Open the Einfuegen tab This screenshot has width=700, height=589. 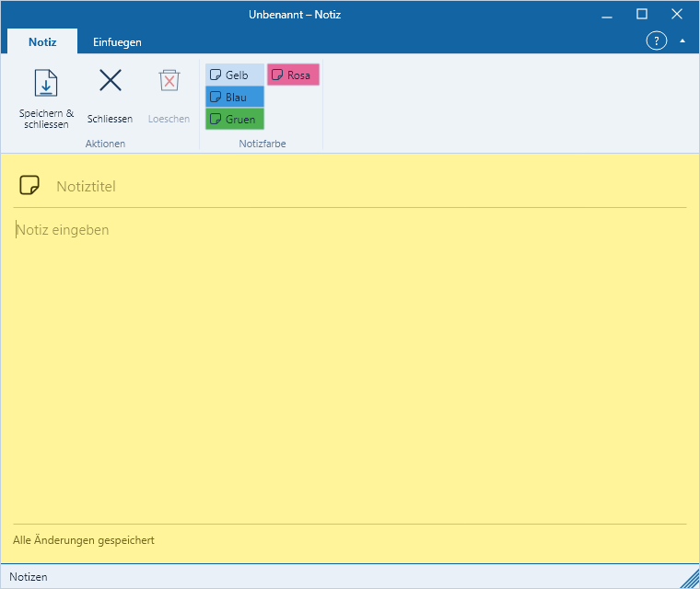117,42
